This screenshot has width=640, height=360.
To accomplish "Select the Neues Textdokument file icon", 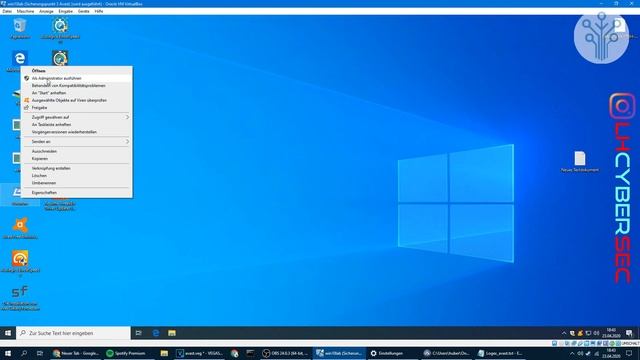I will coord(580,161).
